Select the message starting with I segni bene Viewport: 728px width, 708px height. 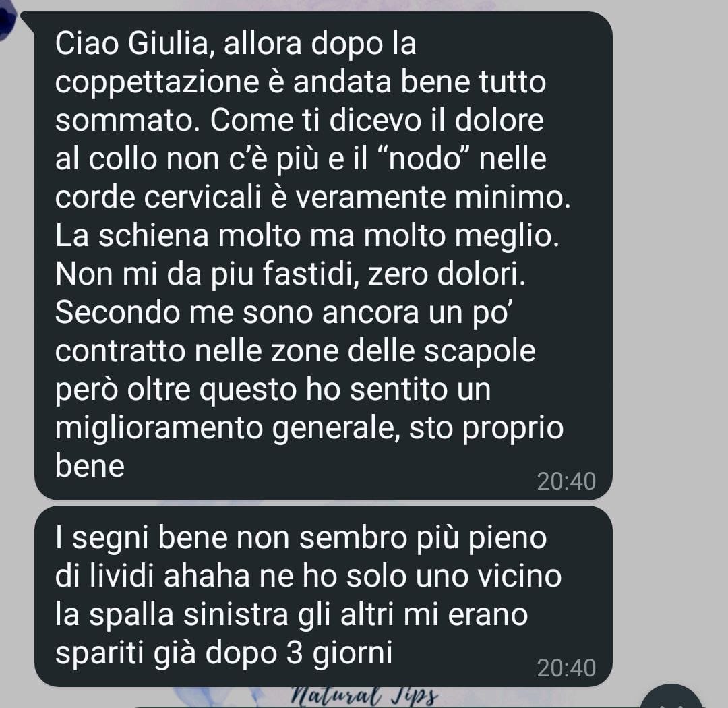click(323, 597)
